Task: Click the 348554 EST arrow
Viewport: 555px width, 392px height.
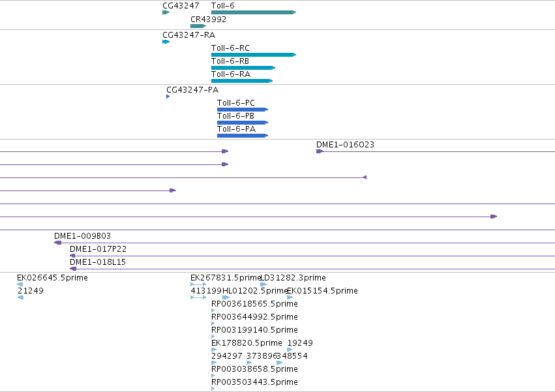Action: click(279, 363)
